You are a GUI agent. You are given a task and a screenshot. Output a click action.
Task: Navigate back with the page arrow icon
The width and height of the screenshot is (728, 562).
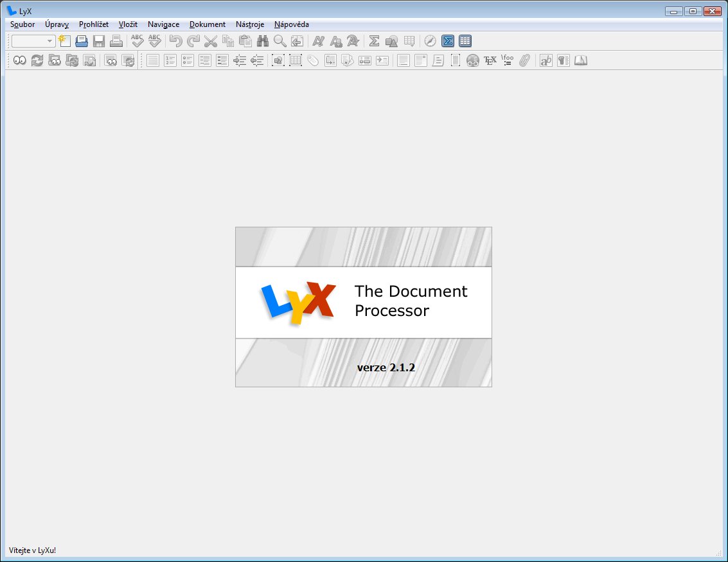pyautogui.click(x=297, y=41)
